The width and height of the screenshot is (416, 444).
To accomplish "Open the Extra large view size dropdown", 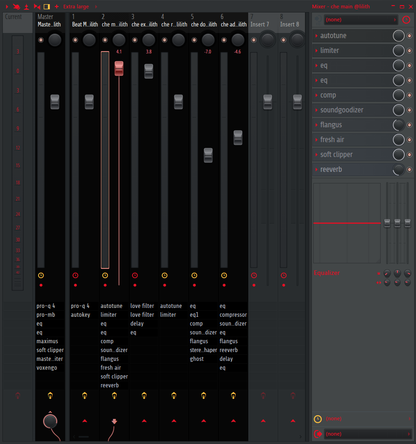I will coord(80,6).
